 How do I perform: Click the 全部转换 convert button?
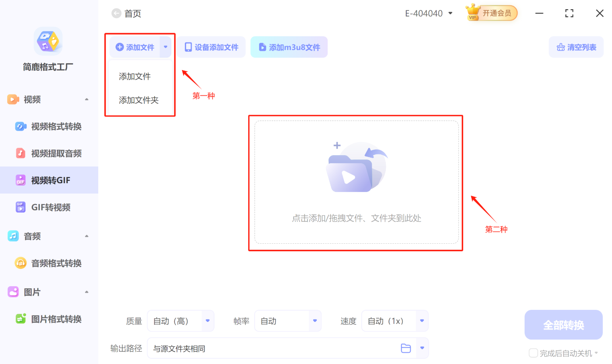563,325
